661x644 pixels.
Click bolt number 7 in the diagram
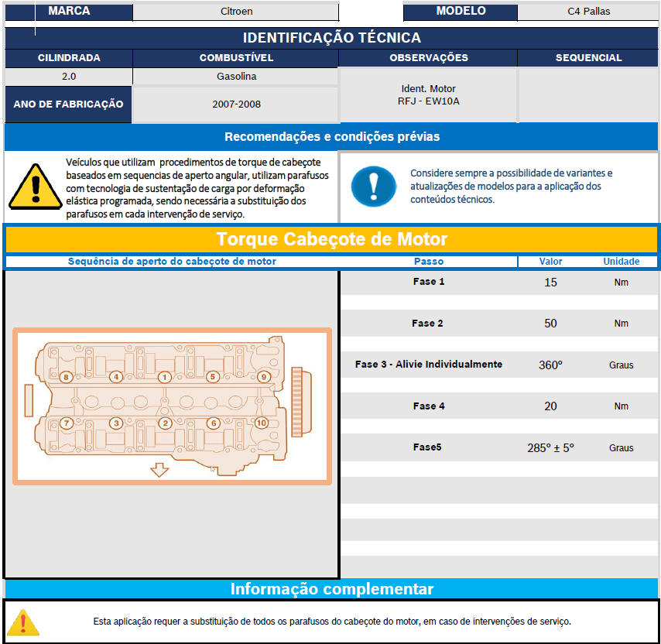point(67,423)
